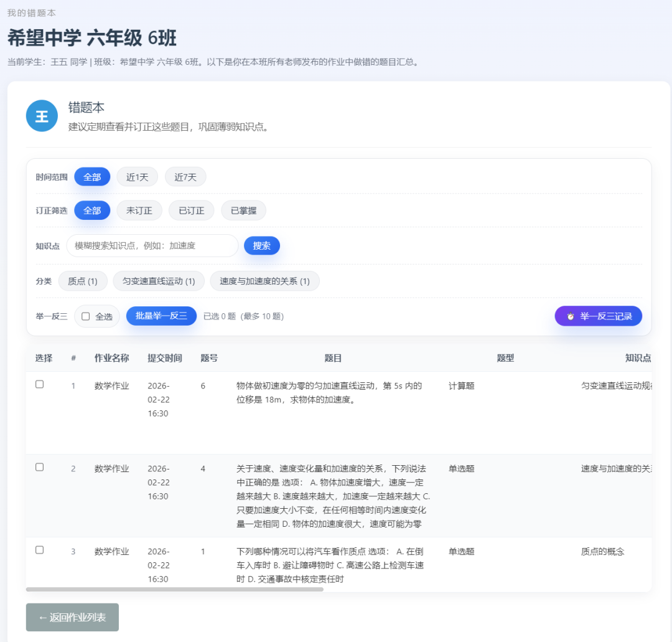Viewport: 672px width, 642px height.
Task: Check the box next to row 2
Action: point(39,467)
